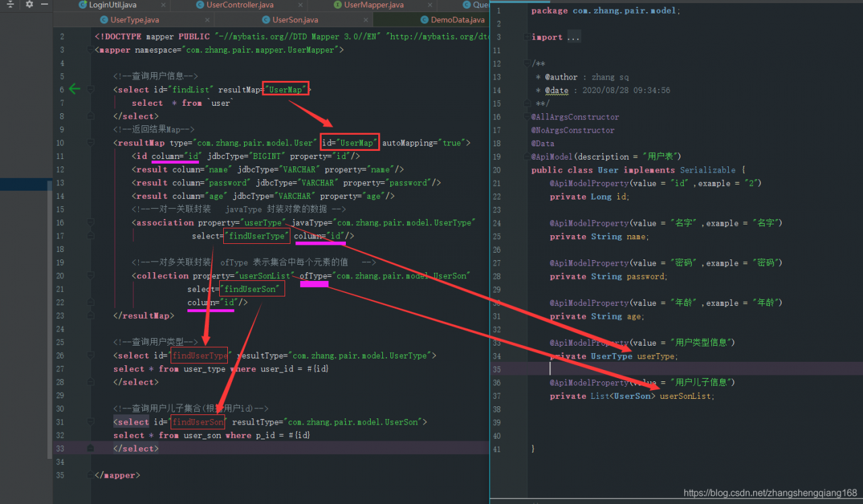The image size is (863, 504).
Task: Collapse the findUserType select block on line 26
Action: point(91,356)
